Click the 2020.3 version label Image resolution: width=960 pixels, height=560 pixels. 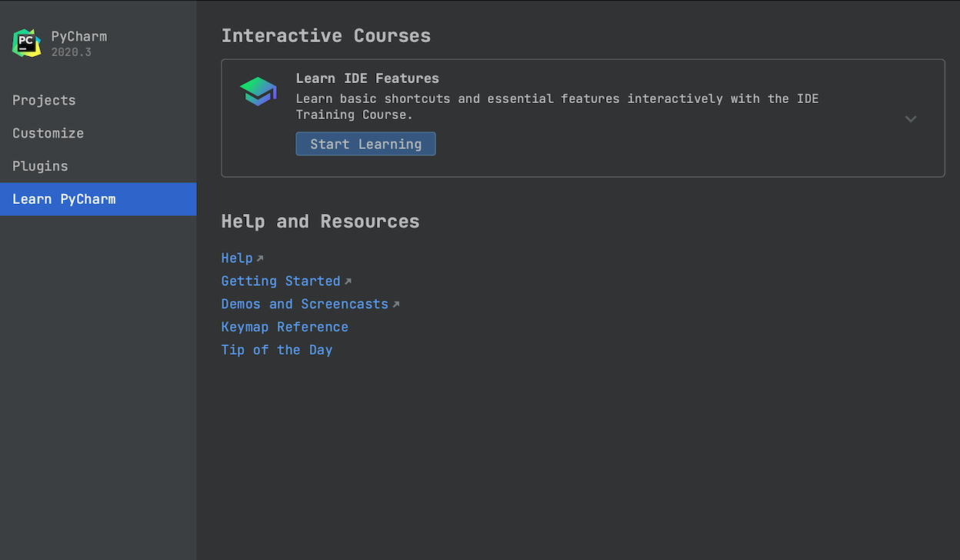pos(71,52)
